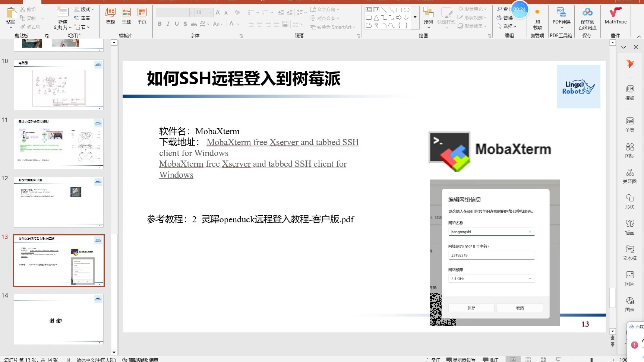This screenshot has height=362, width=644.
Task: Open the 文字方向 text direction dropdown
Action: 325,9
